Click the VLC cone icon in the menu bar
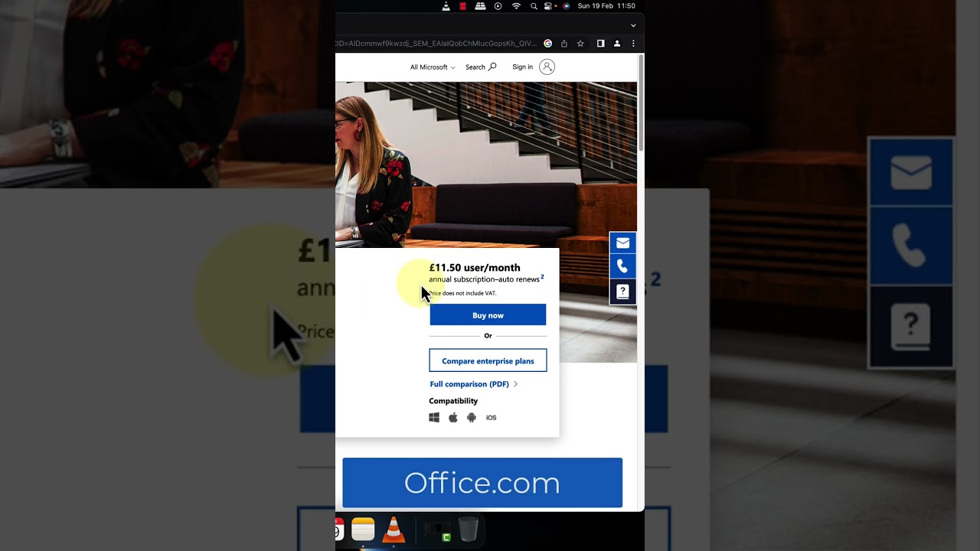Screen dimensions: 980x551 pyautogui.click(x=446, y=6)
